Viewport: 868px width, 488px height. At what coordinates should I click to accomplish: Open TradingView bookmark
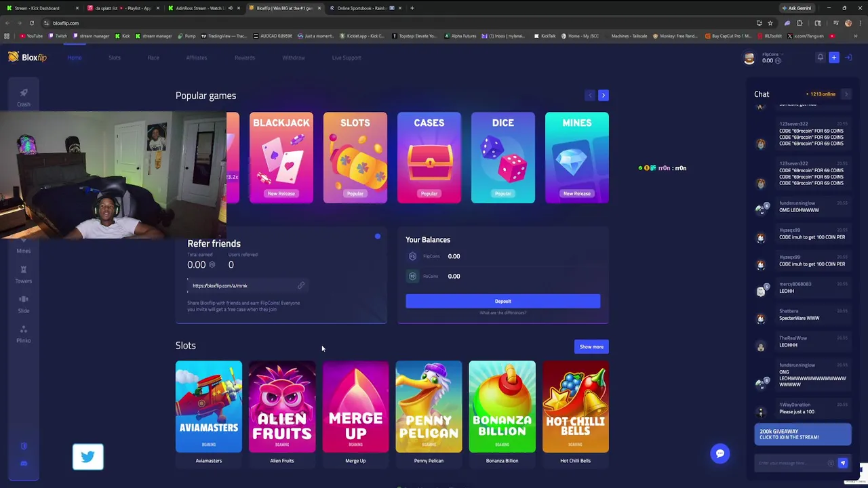point(224,36)
